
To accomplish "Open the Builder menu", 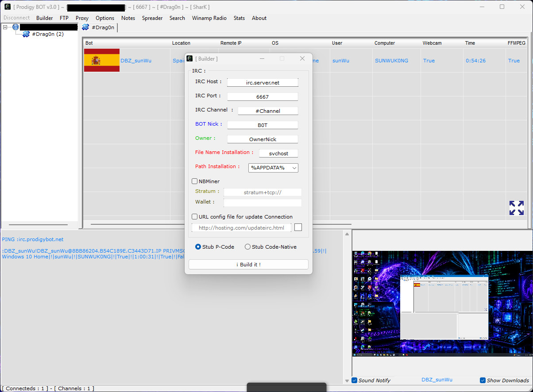I will pyautogui.click(x=45, y=18).
